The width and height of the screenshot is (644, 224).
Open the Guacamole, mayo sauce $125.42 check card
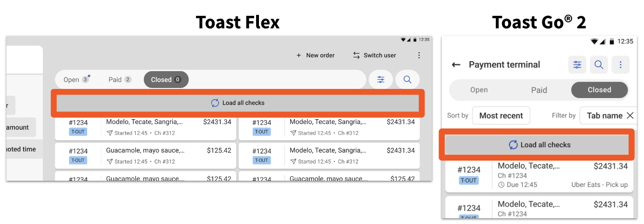click(x=145, y=155)
